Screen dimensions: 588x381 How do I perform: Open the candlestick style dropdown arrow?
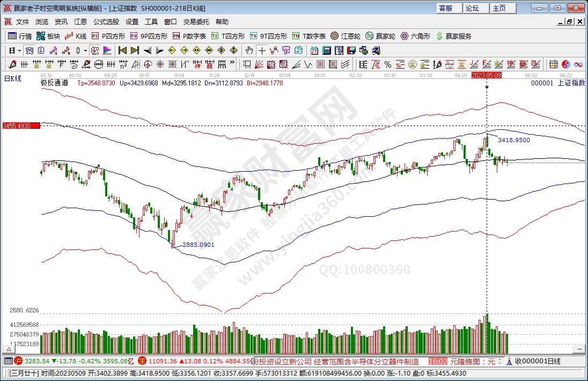(x=85, y=50)
